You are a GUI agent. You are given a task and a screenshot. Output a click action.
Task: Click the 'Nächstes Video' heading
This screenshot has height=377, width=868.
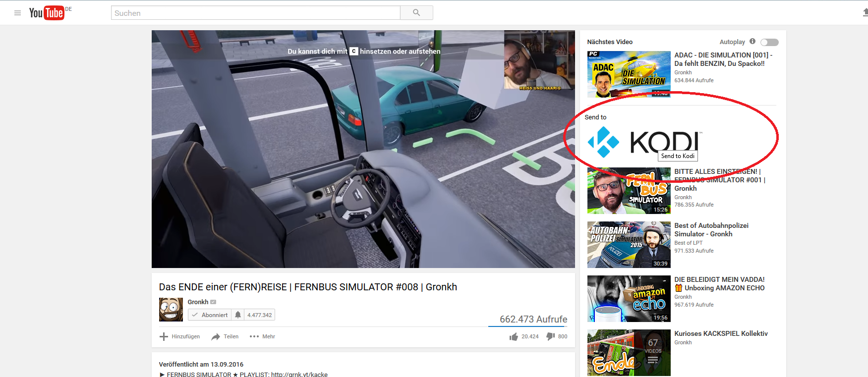[610, 42]
